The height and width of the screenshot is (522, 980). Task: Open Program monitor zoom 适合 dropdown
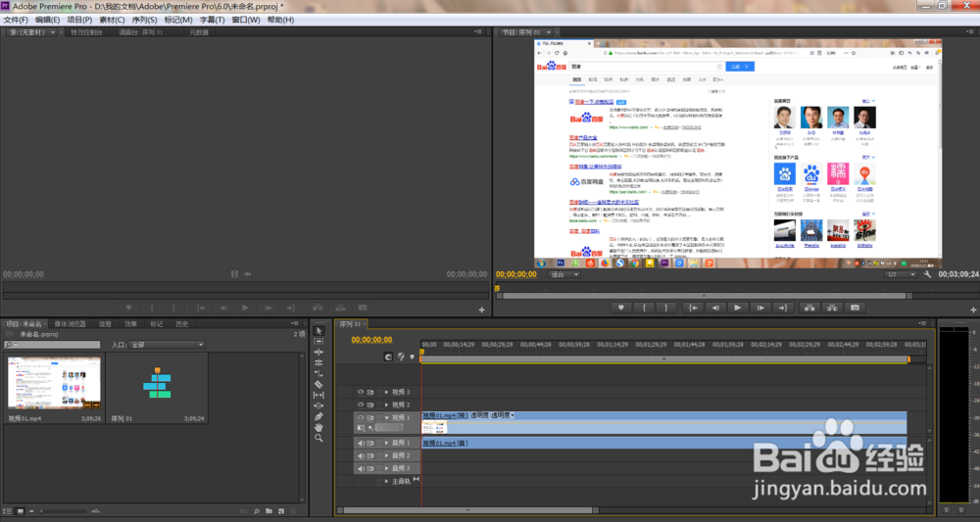(x=563, y=275)
